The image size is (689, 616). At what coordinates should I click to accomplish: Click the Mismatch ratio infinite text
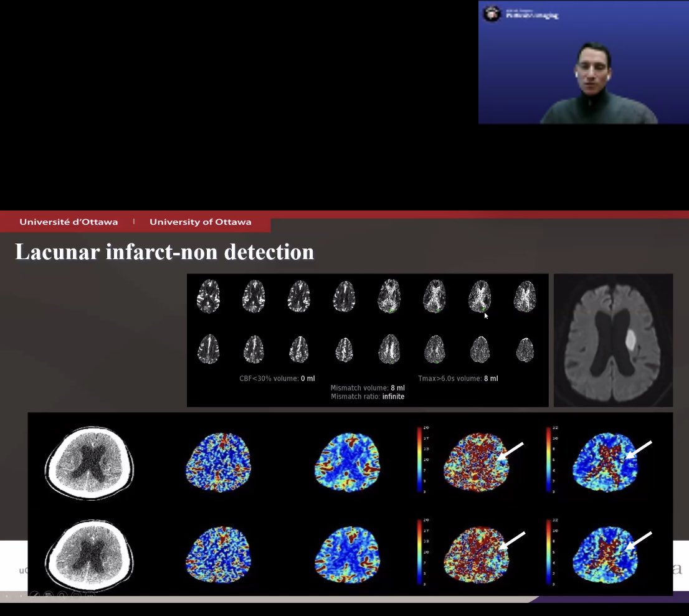367,396
